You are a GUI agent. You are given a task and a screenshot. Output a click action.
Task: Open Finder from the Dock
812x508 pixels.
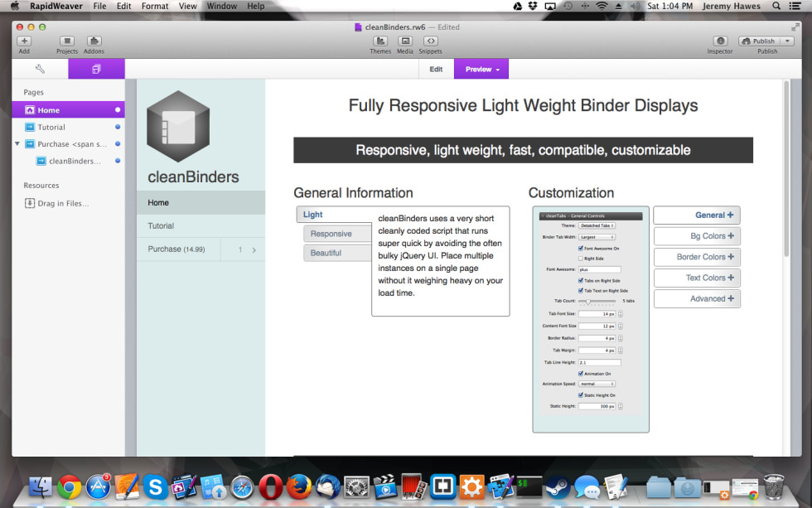coord(41,486)
